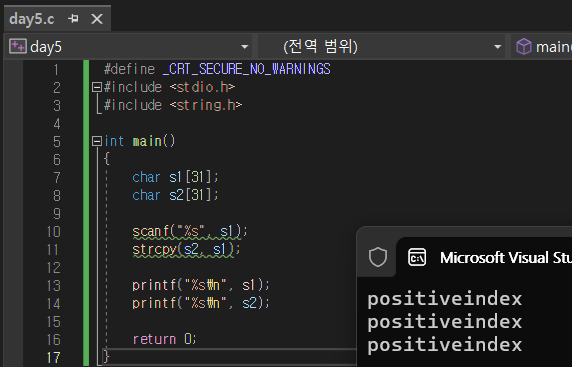Image resolution: width=572 pixels, height=367 pixels.
Task: Click the main function name
Action: [147, 141]
